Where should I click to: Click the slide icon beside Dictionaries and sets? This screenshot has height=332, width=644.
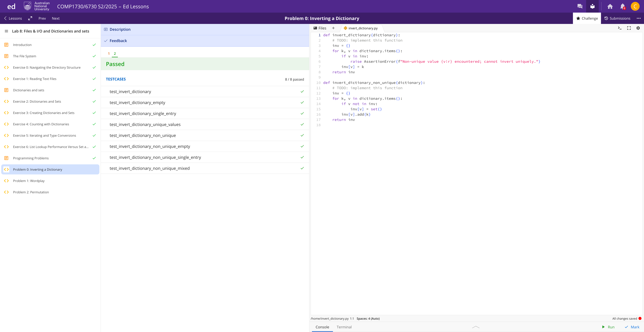[6, 90]
